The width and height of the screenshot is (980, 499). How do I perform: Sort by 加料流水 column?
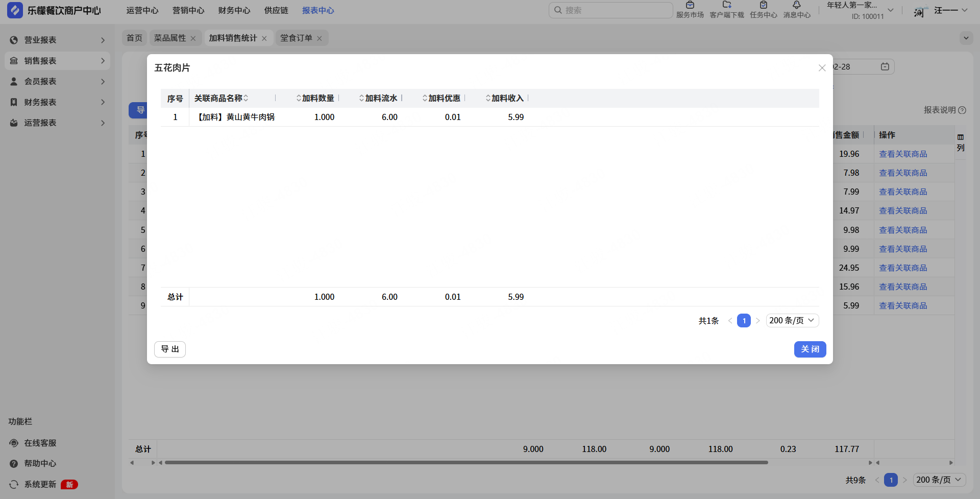click(361, 98)
